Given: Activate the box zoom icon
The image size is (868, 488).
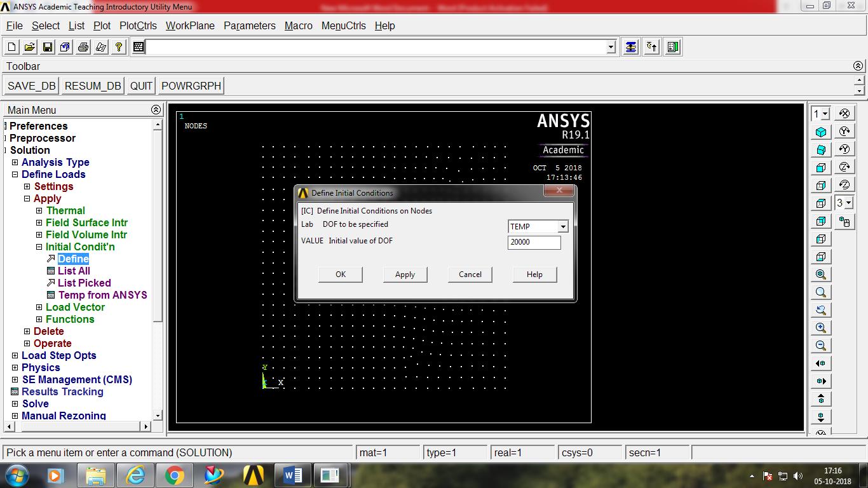Looking at the screenshot, I should pyautogui.click(x=820, y=292).
